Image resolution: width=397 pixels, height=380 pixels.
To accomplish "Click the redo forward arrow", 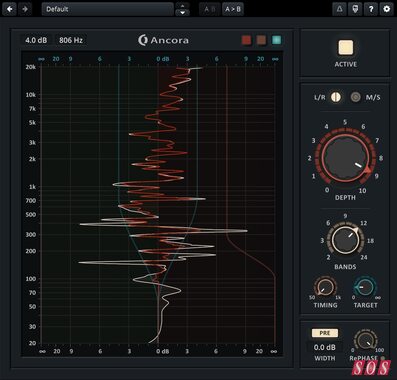I will pyautogui.click(x=25, y=9).
